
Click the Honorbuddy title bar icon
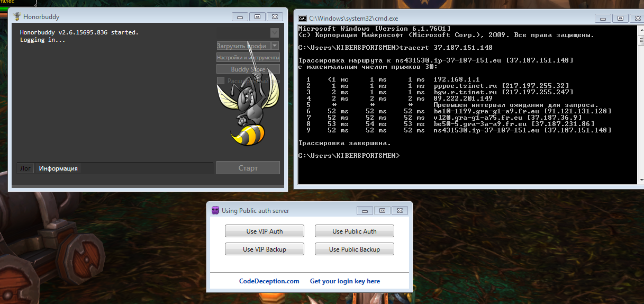click(x=16, y=16)
